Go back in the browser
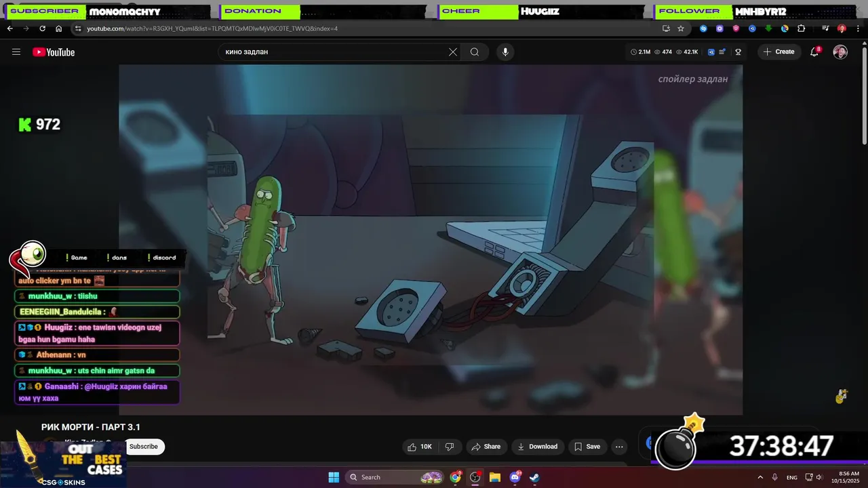Image resolution: width=868 pixels, height=488 pixels. pyautogui.click(x=9, y=28)
